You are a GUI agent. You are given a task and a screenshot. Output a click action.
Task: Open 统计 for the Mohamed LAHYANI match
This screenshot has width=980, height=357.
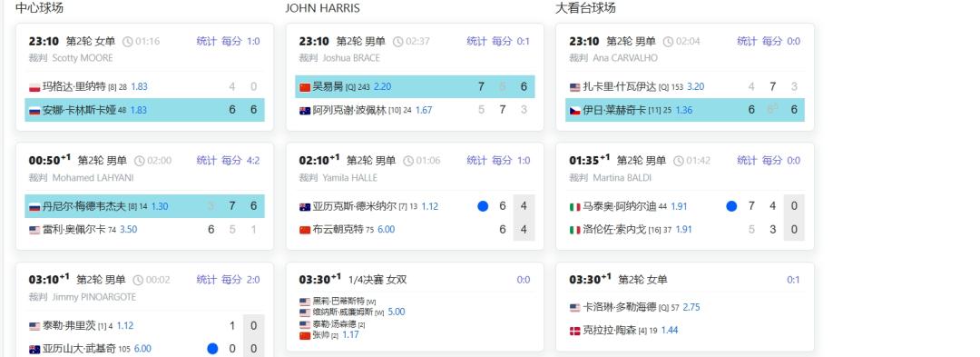[206, 161]
